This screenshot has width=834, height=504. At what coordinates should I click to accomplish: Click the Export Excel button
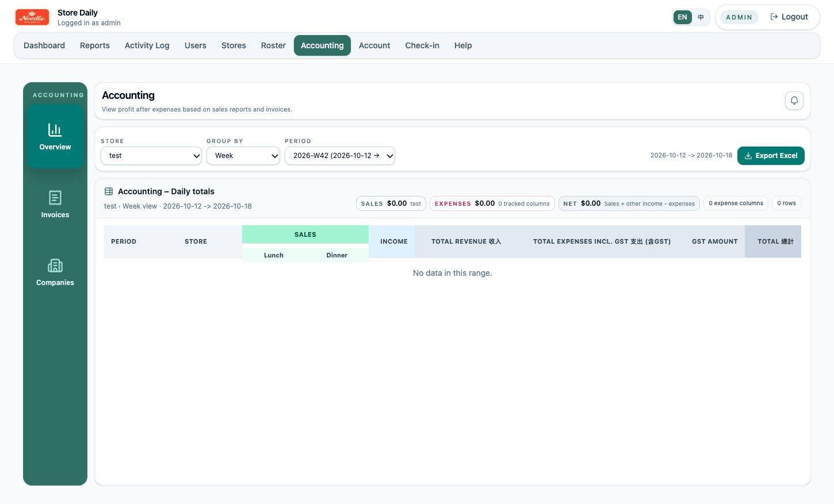[x=771, y=156]
